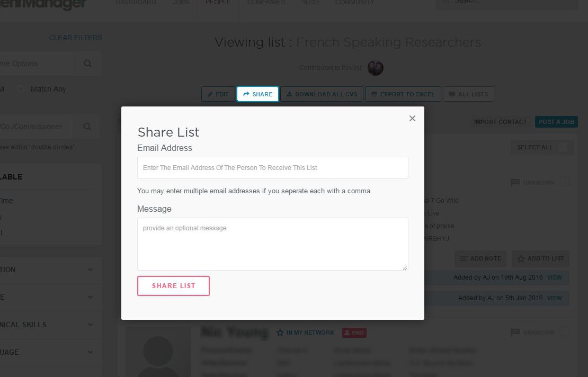Toggle the Select All checkbox

(x=563, y=147)
